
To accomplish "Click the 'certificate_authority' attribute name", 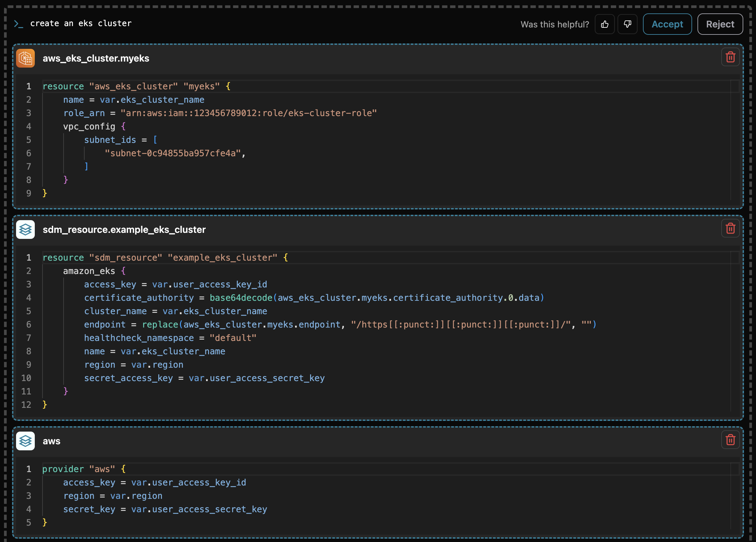I will (x=139, y=298).
